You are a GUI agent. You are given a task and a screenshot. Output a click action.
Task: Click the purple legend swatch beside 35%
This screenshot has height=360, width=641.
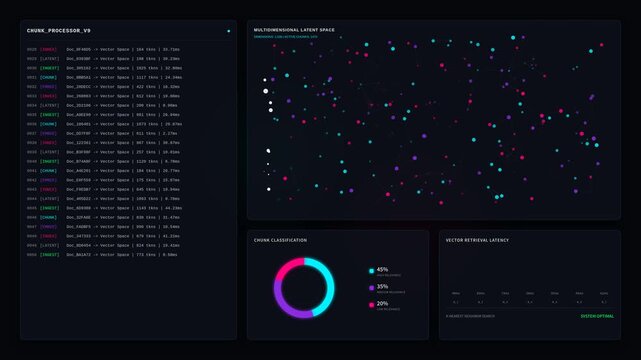pyautogui.click(x=371, y=288)
